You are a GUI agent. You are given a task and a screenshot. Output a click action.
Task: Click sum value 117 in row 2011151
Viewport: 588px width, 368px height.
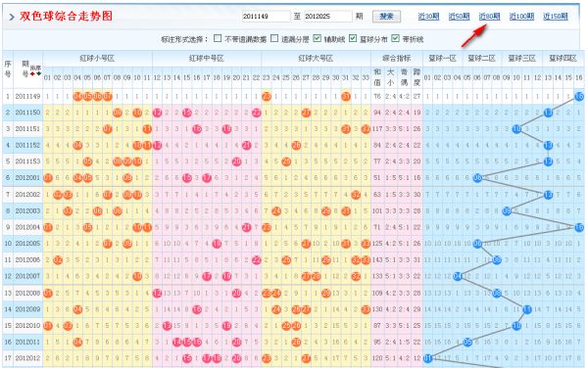377,129
